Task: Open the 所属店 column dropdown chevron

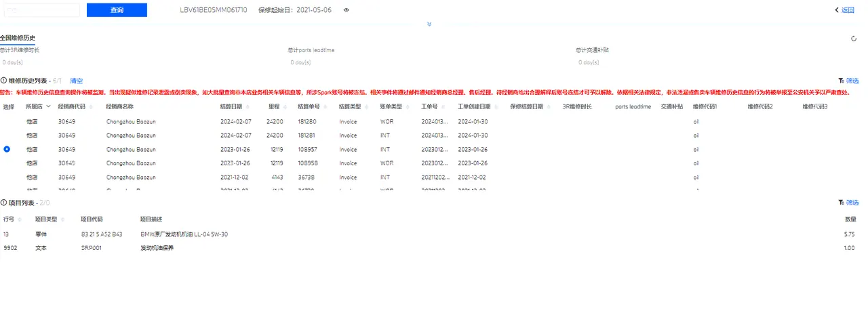Action: point(48,106)
